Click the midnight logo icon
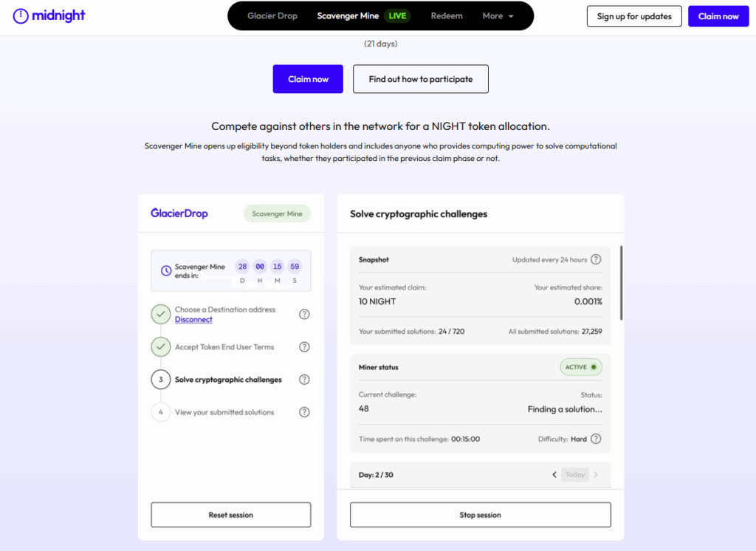 [x=21, y=16]
